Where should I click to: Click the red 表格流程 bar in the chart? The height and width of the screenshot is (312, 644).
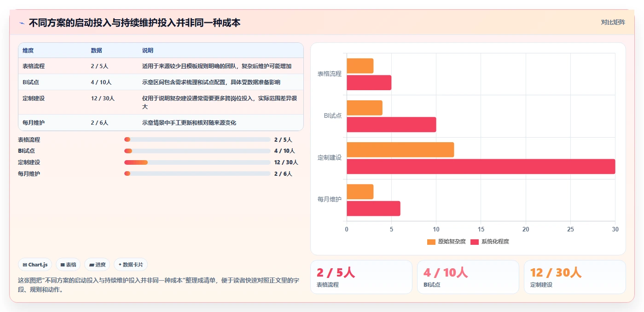[x=369, y=82]
